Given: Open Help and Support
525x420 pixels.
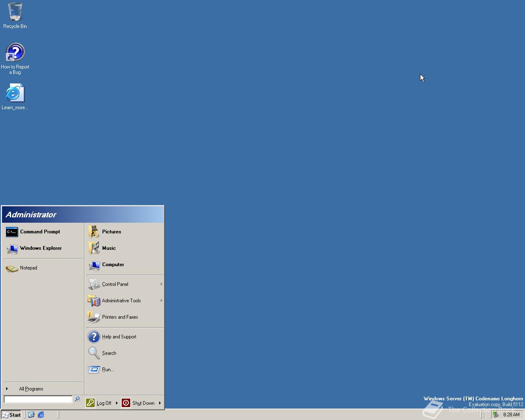Looking at the screenshot, I should 125,337.
